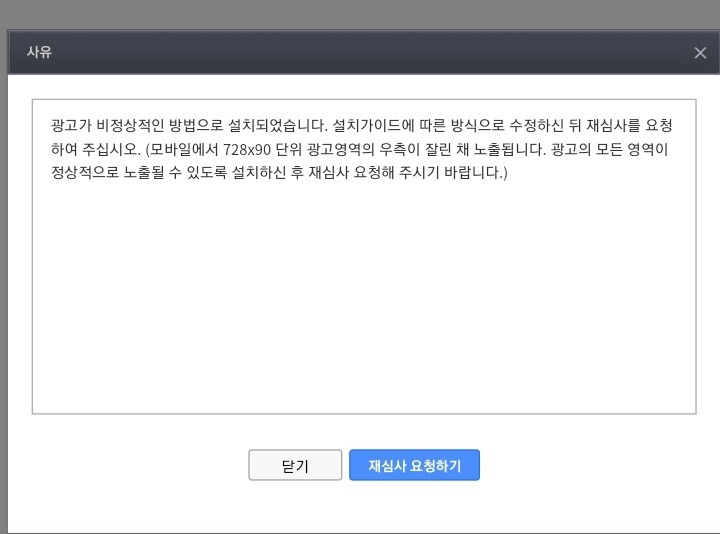Click the 닫기 button
The height and width of the screenshot is (534, 720).
click(x=295, y=465)
